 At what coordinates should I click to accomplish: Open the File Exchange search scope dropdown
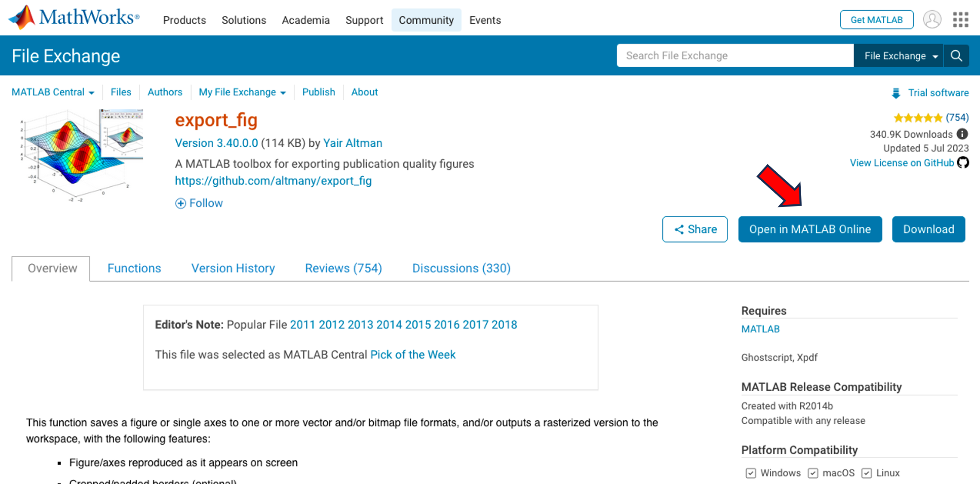900,56
